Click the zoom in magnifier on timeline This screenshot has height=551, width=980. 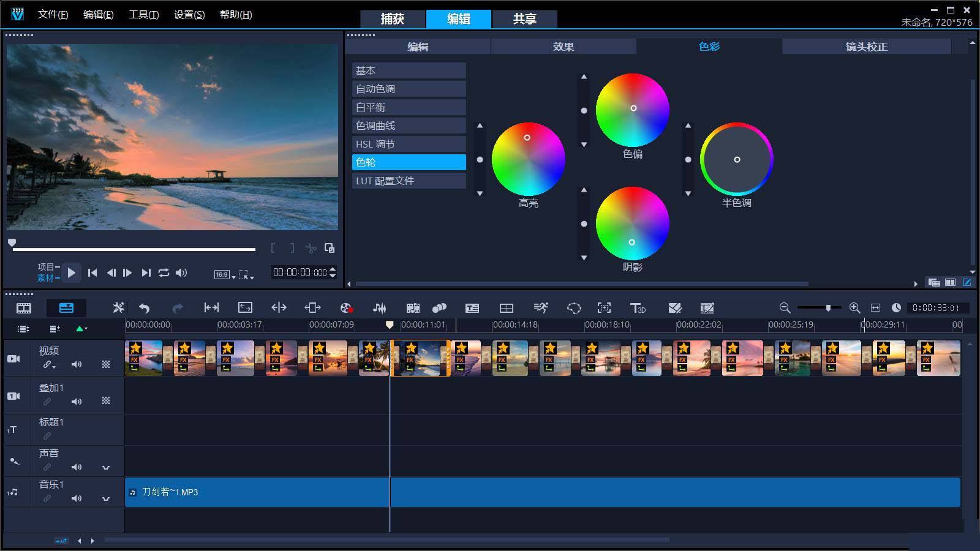tap(855, 308)
